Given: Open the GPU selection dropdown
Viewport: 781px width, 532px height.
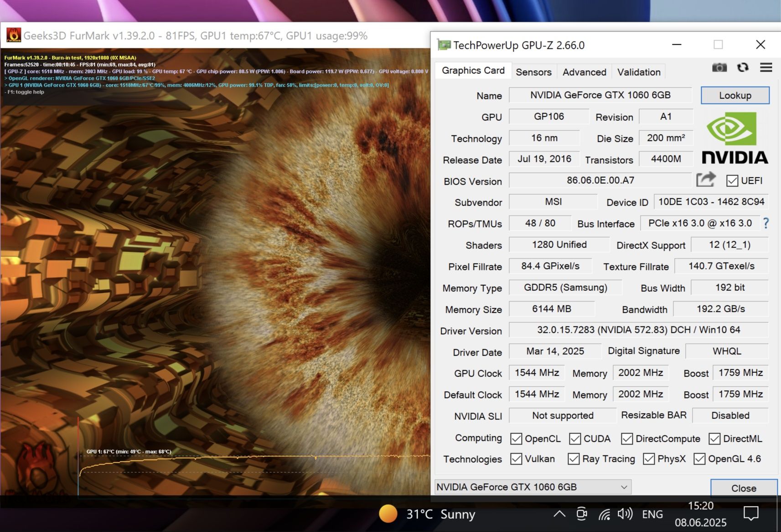Looking at the screenshot, I should (x=533, y=487).
